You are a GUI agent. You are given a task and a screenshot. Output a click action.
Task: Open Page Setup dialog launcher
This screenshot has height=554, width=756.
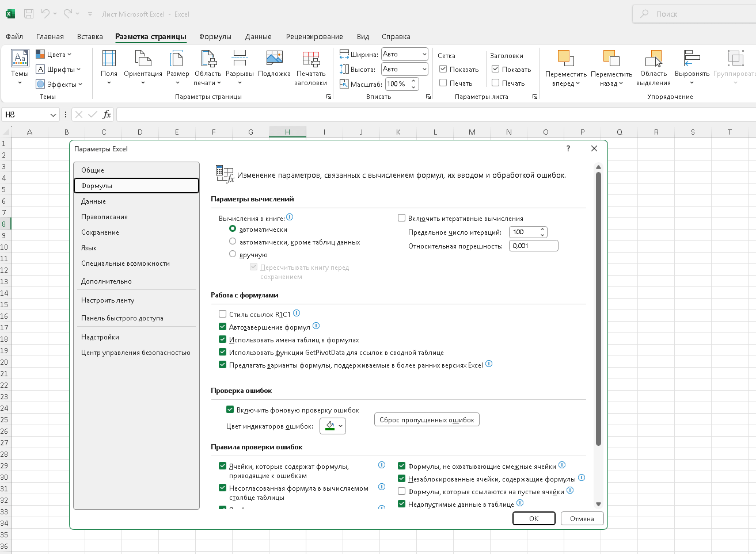[x=329, y=97]
